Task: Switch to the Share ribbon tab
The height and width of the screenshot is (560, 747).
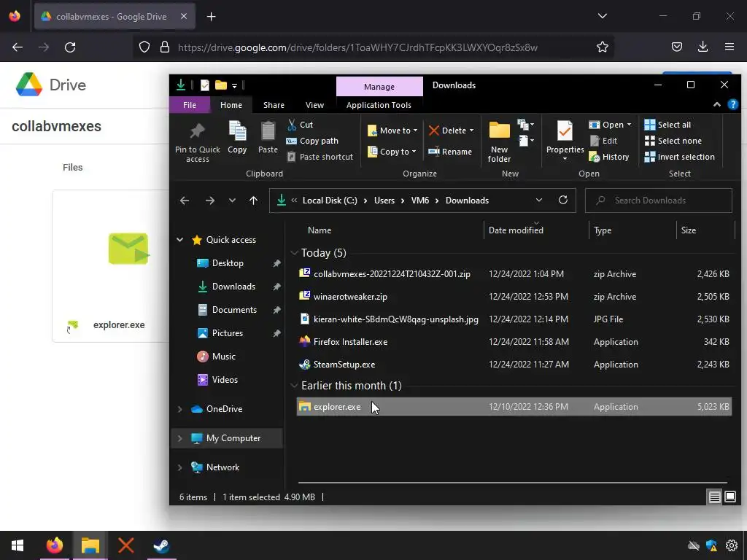Action: pyautogui.click(x=274, y=105)
